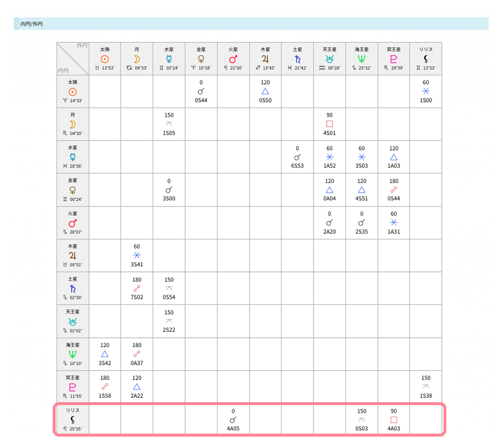Click the 内円 label in the corner cell
The image size is (504, 442).
pyautogui.click(x=64, y=70)
